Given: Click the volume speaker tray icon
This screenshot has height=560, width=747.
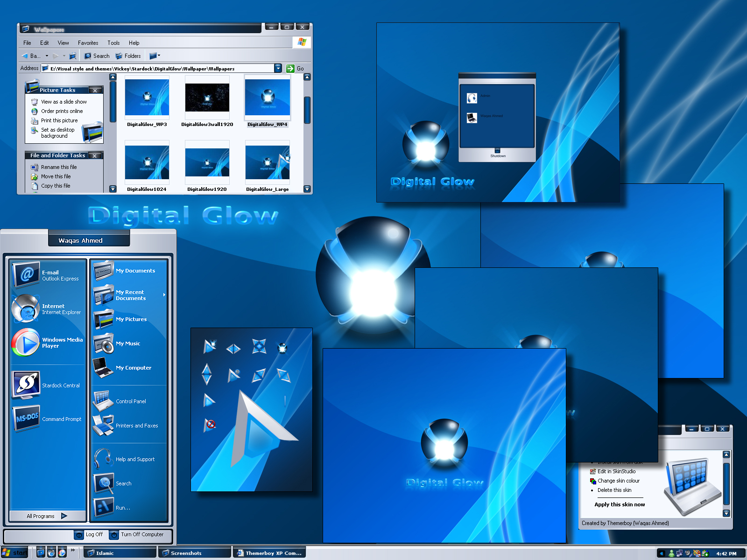Looking at the screenshot, I should [688, 553].
